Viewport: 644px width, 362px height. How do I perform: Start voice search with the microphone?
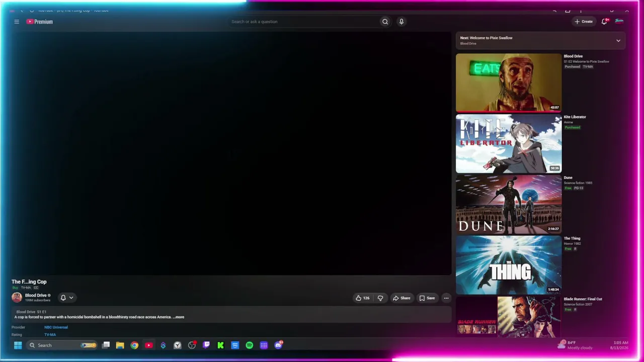click(401, 22)
